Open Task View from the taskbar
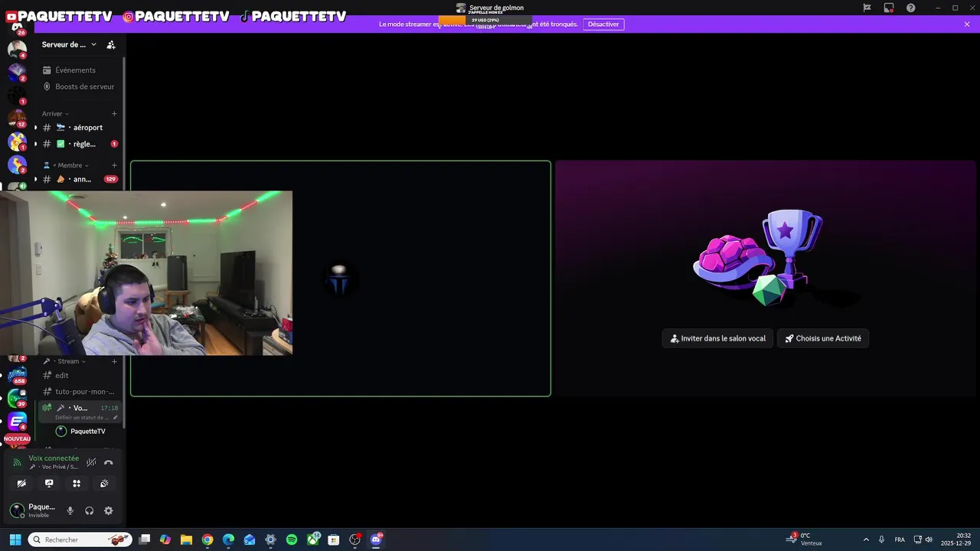Viewport: 980px width, 551px height. (144, 540)
